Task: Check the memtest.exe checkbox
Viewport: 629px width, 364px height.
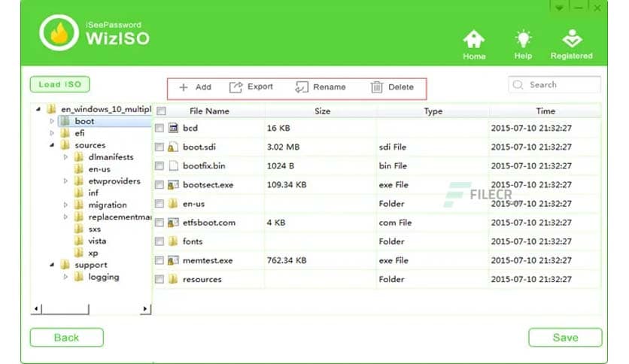Action: click(160, 260)
